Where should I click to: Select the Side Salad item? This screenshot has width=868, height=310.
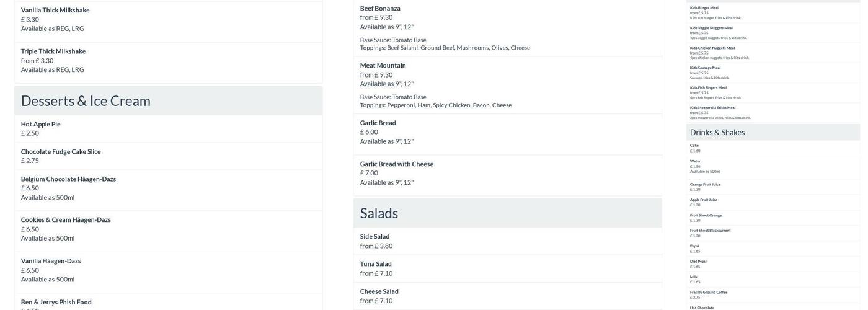click(375, 237)
